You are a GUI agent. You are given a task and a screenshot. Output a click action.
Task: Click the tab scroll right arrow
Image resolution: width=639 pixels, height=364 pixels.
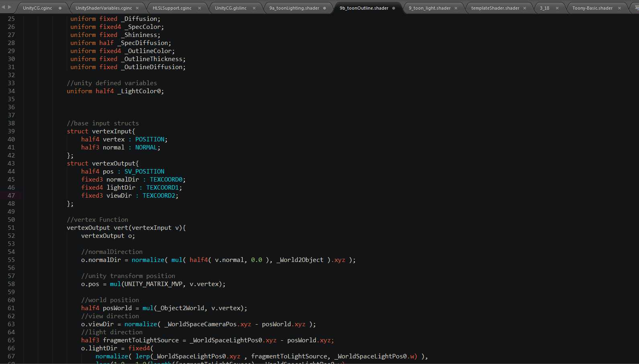coord(10,7)
